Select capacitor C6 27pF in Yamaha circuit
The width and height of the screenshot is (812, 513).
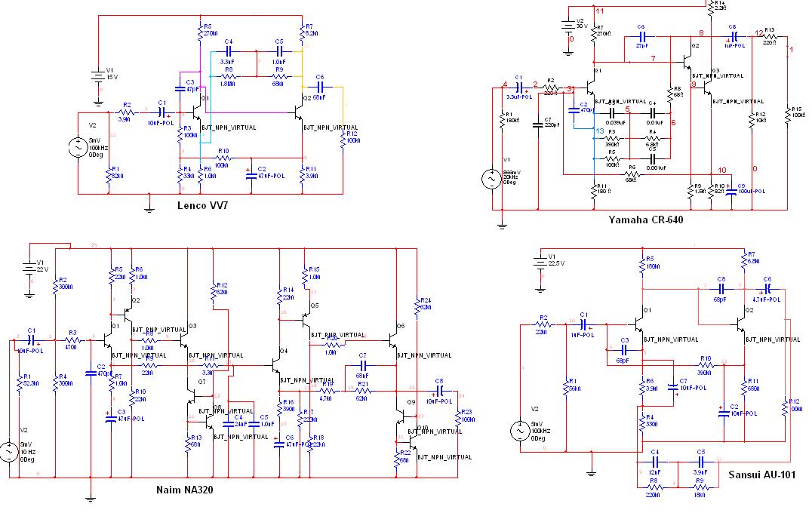[x=641, y=37]
